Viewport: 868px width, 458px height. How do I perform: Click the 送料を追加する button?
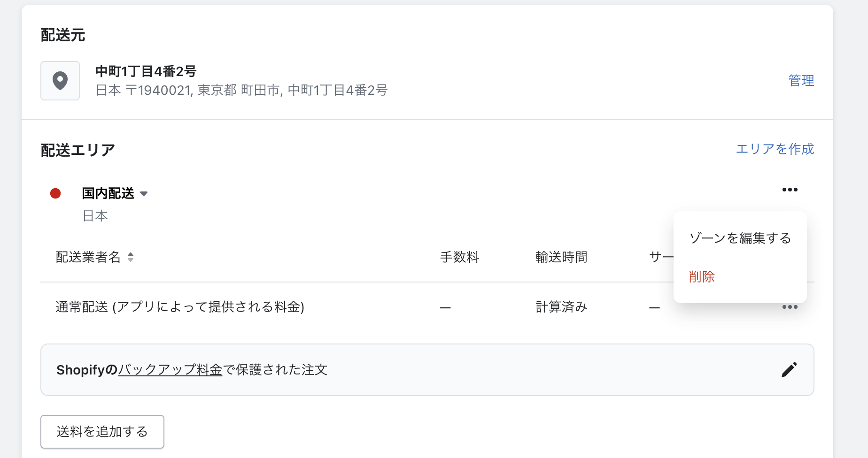(102, 432)
